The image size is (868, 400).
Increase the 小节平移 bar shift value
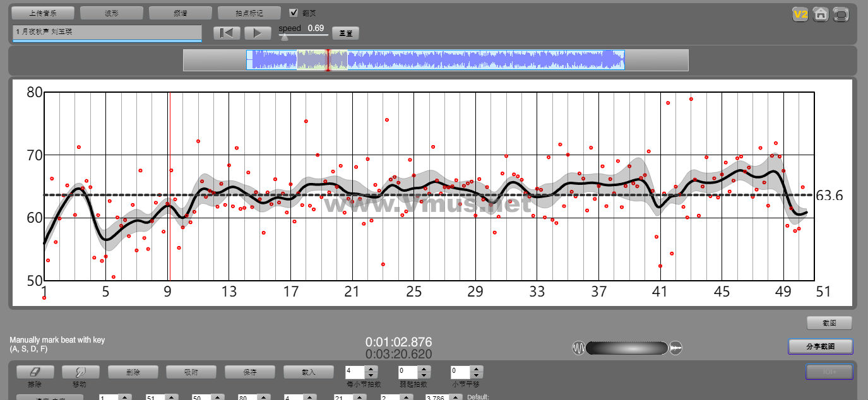[477, 369]
